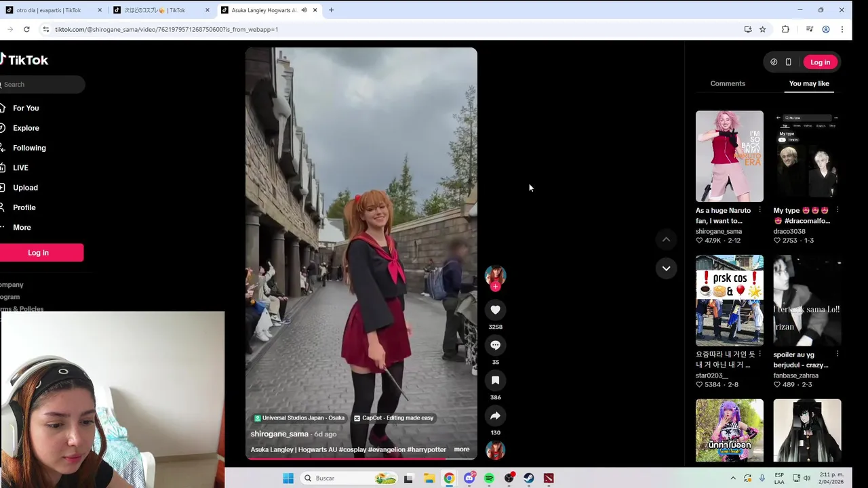Switch to the second TikTok browser tab
This screenshot has height=488, width=868.
coord(161,10)
